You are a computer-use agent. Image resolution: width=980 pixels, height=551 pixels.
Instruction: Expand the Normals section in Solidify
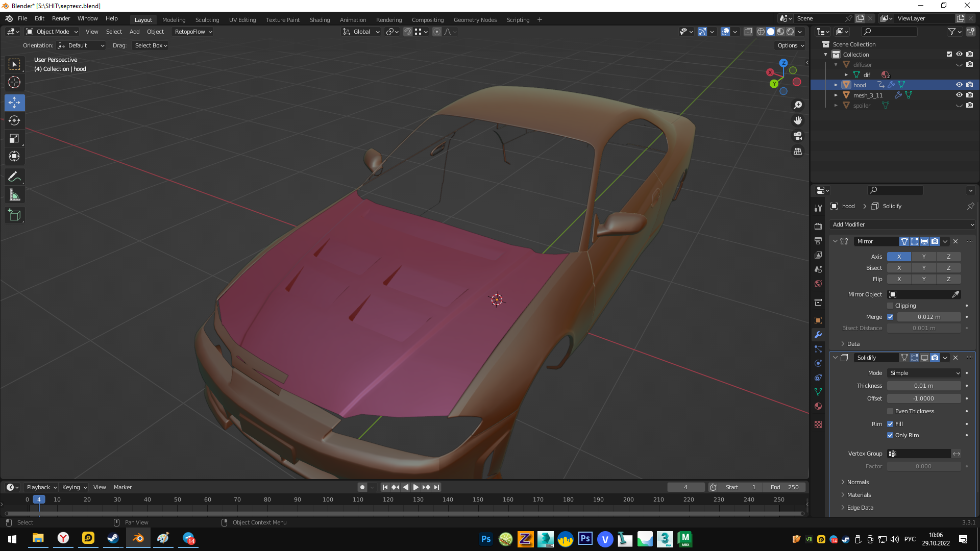(857, 482)
